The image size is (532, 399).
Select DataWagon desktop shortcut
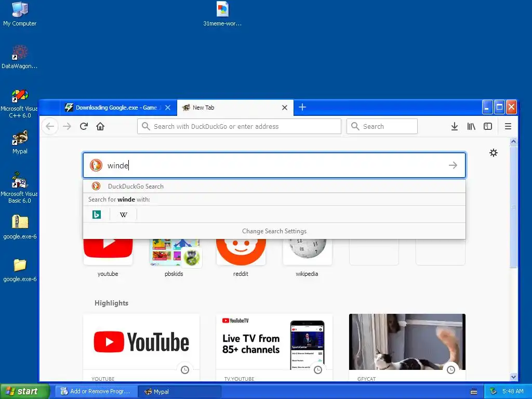[x=20, y=57]
